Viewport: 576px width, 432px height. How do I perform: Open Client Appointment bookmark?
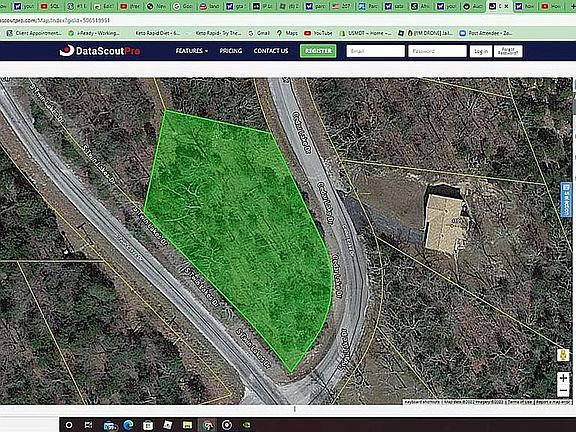point(35,33)
